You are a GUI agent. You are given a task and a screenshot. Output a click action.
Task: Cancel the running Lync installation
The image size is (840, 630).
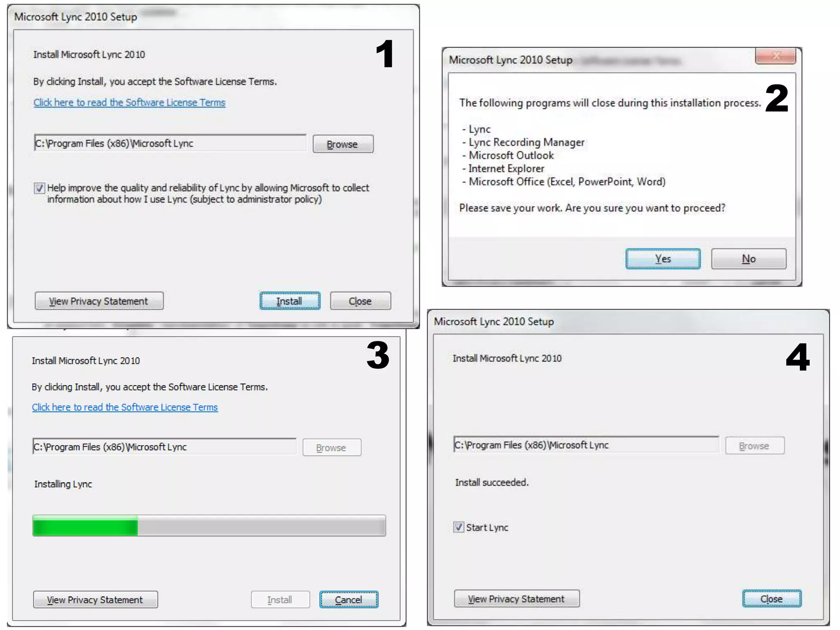click(x=349, y=600)
